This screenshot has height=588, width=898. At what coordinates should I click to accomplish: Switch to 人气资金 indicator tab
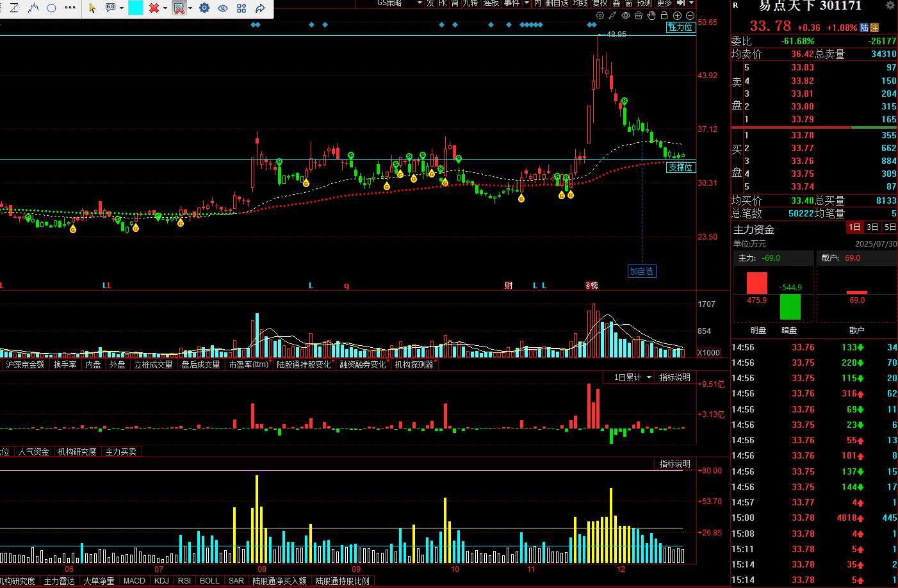click(34, 452)
